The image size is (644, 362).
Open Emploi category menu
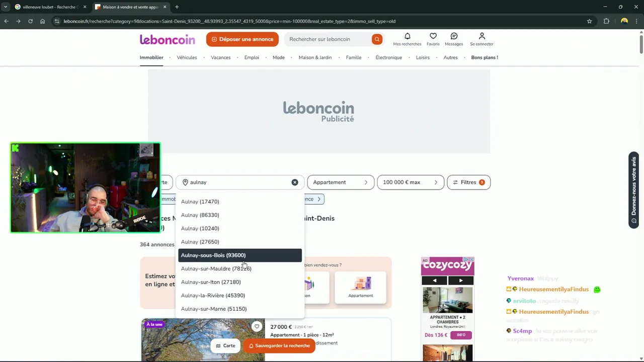click(x=252, y=57)
